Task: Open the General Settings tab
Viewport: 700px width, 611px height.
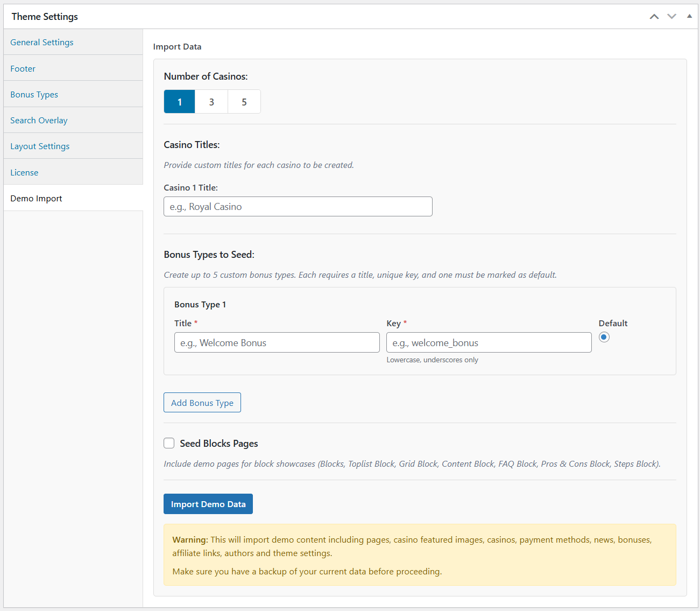Action: [x=42, y=42]
